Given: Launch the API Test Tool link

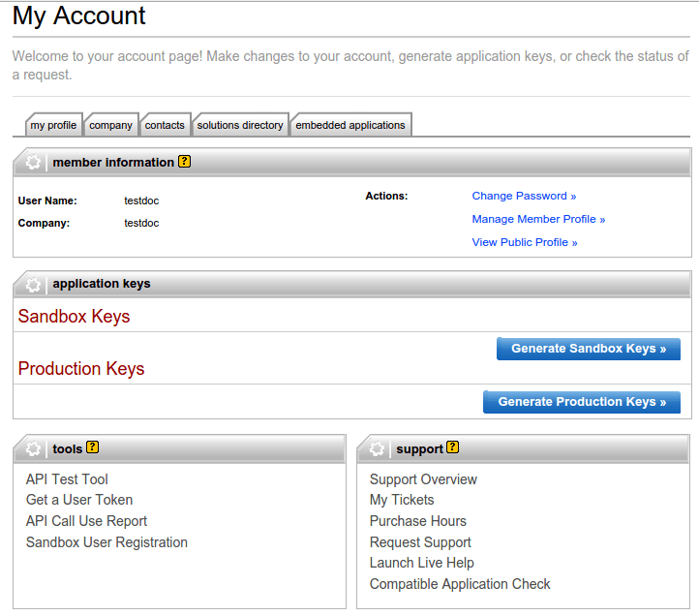Looking at the screenshot, I should [67, 479].
